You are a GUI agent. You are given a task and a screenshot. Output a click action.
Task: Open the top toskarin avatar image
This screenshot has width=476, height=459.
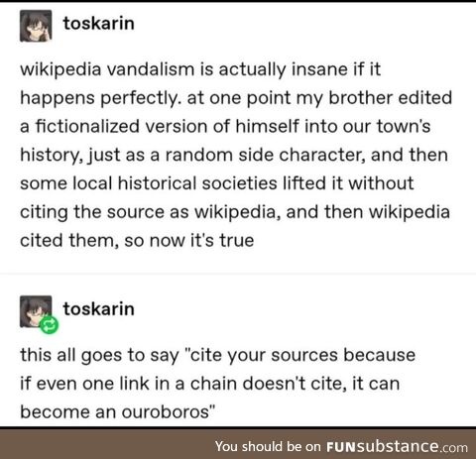(x=36, y=26)
